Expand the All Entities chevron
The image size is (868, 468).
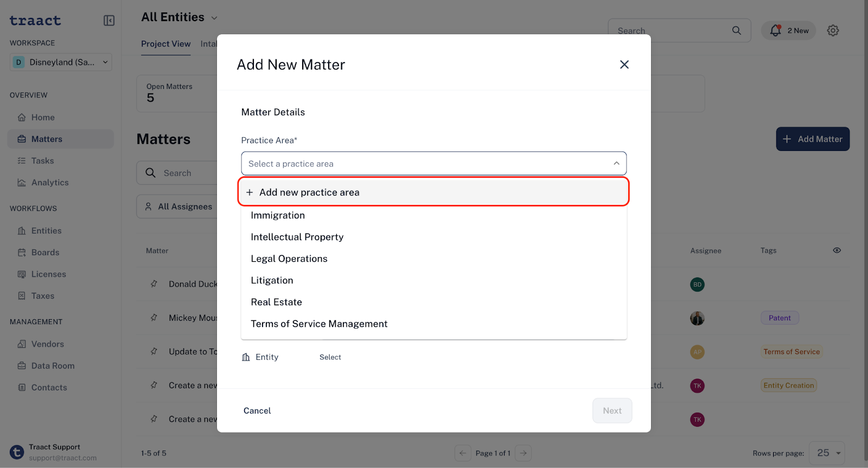click(x=214, y=18)
